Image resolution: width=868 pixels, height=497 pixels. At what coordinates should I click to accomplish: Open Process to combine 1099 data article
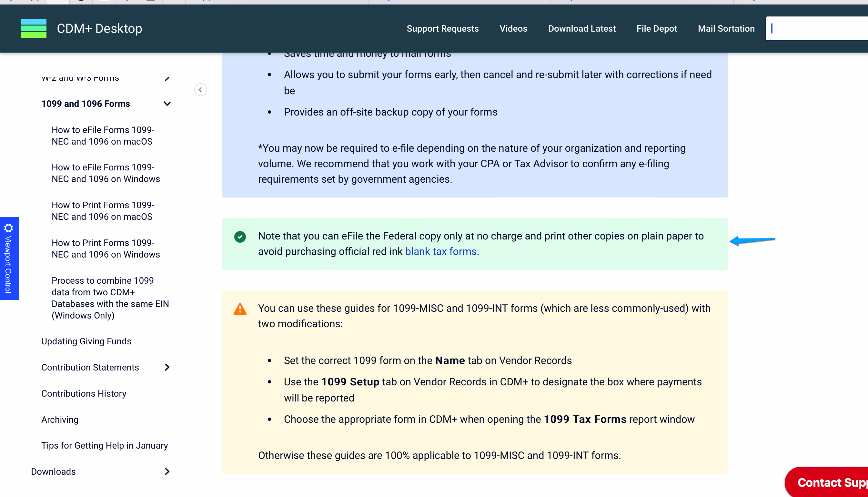(110, 298)
